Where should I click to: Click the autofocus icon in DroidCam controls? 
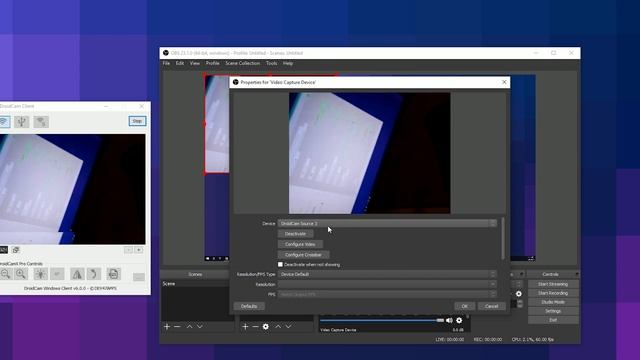click(57, 274)
